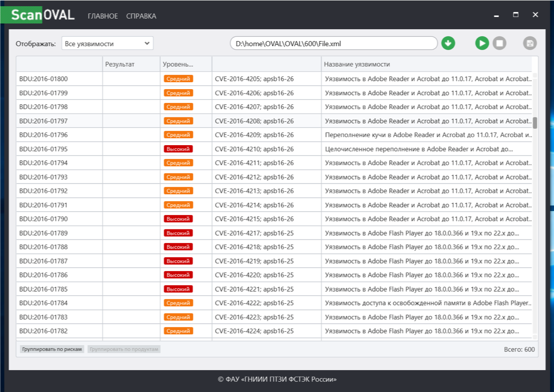Viewport: 554px width, 392px height.
Task: Open the СПРАВКА menu
Action: (141, 16)
